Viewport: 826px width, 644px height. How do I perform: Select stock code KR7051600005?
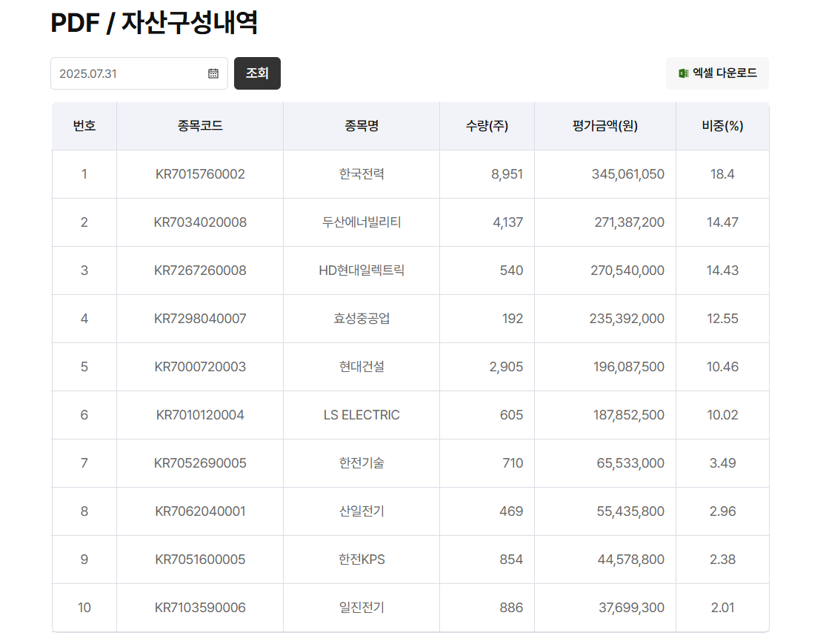pyautogui.click(x=200, y=560)
